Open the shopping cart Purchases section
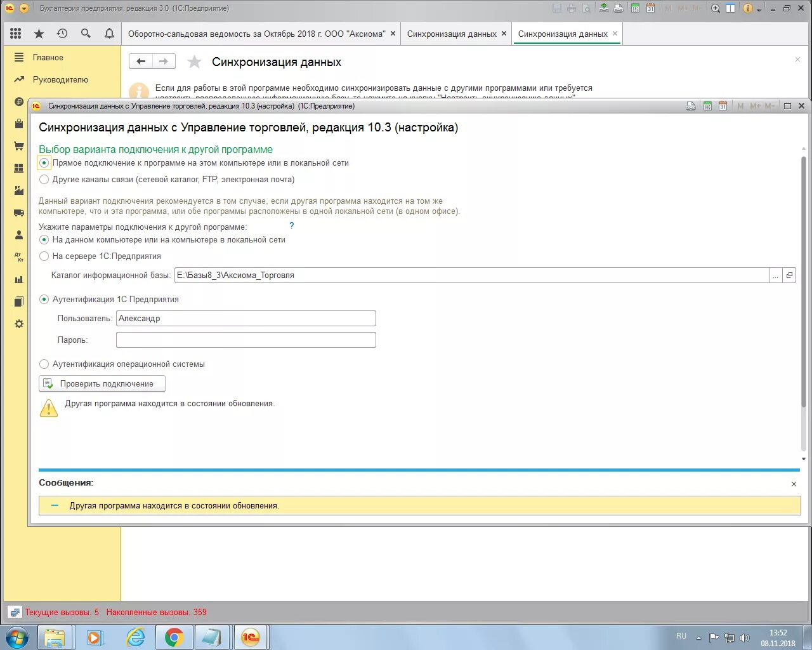 click(19, 146)
